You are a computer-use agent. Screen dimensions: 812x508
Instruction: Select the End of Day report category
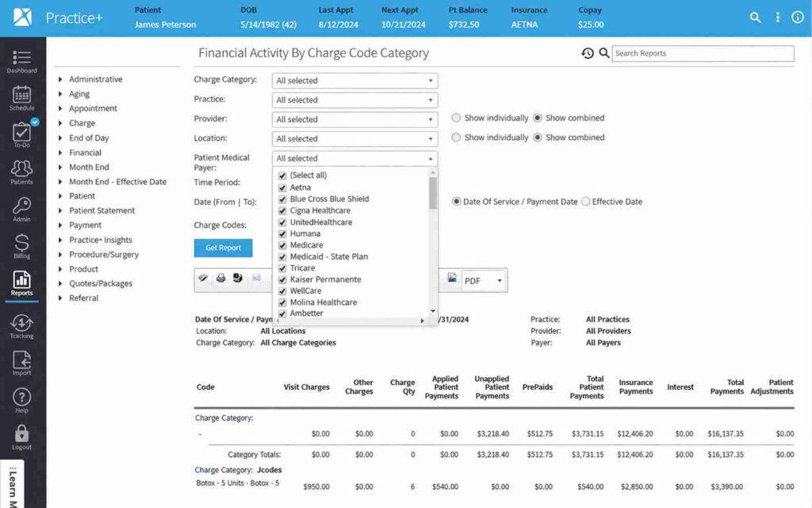click(89, 138)
